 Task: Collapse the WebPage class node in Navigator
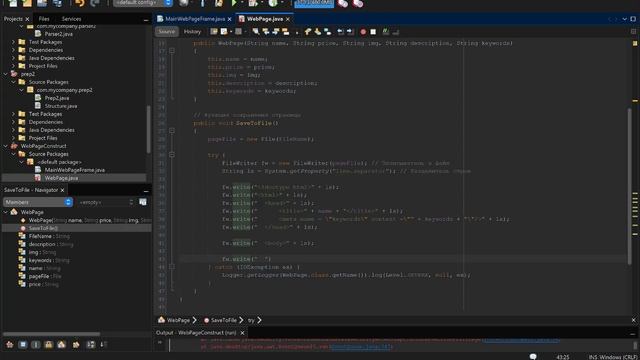pos(6,212)
